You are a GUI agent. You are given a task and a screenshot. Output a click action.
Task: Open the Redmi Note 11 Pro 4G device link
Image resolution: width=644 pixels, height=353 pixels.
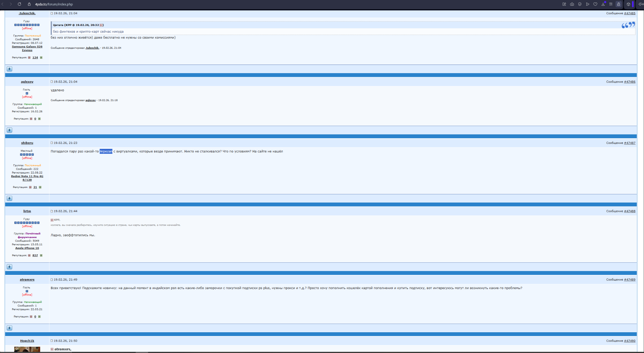[27, 178]
